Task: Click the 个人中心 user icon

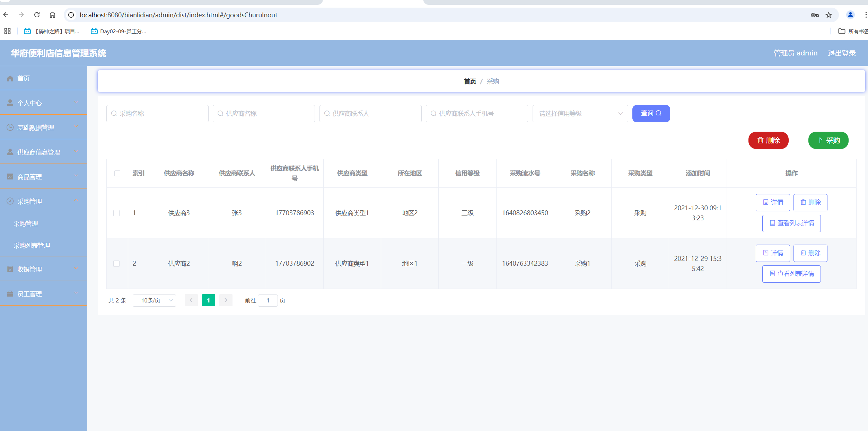Action: [10, 103]
